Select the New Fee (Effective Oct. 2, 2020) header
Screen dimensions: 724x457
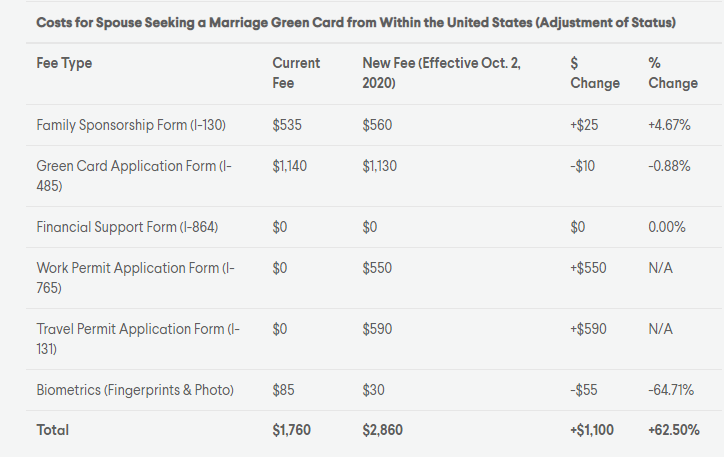point(441,73)
